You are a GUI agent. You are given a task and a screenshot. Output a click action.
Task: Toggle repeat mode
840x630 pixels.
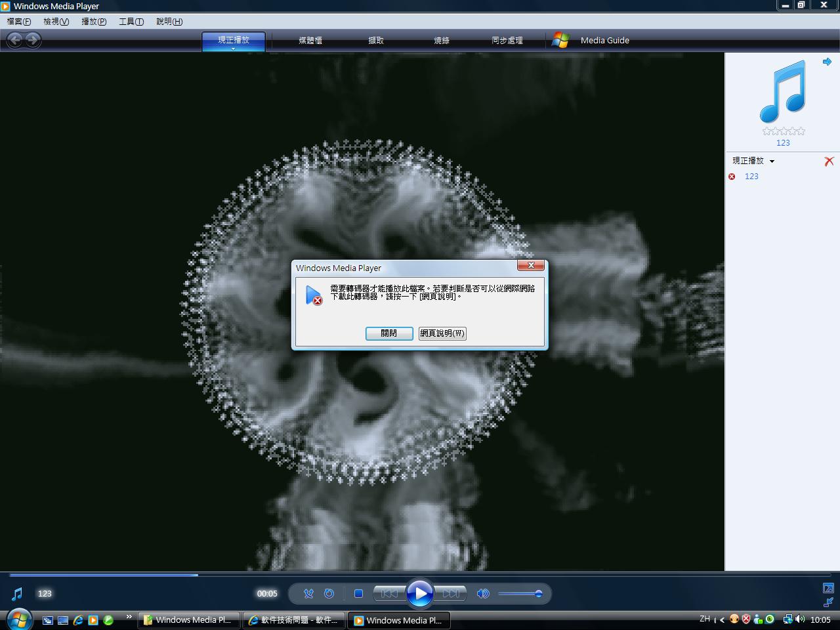(329, 594)
